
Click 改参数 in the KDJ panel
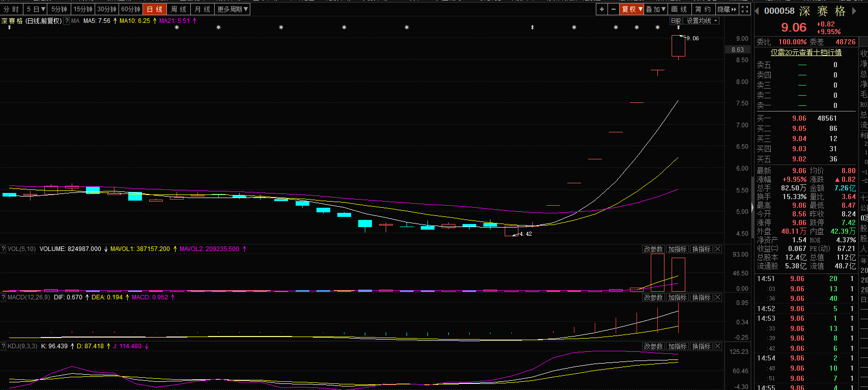click(653, 346)
